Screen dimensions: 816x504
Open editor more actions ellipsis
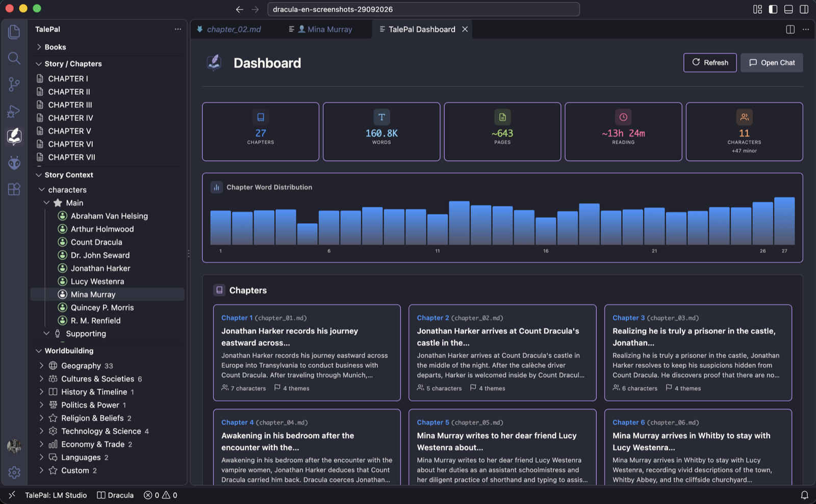(x=806, y=29)
